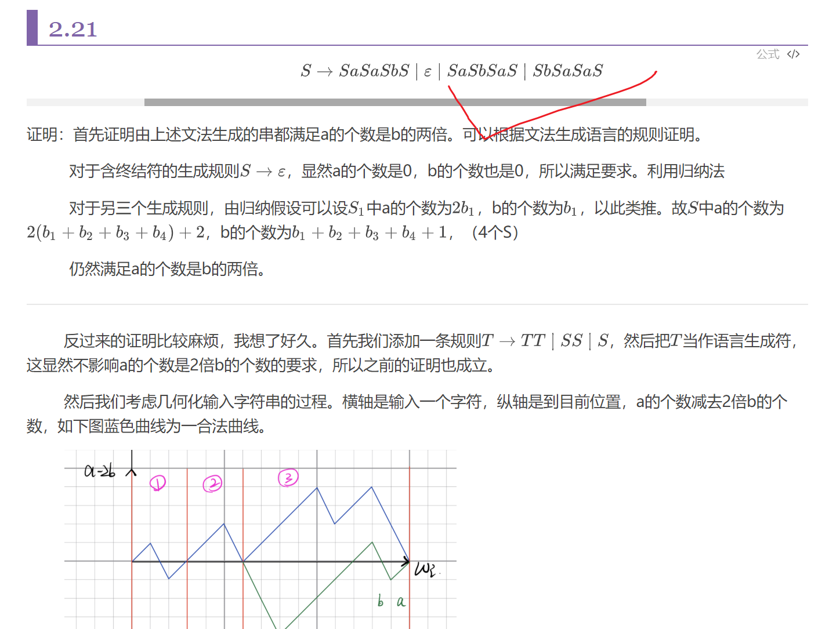Click the pink circled number 1 in graph
The height and width of the screenshot is (629, 840).
click(158, 483)
